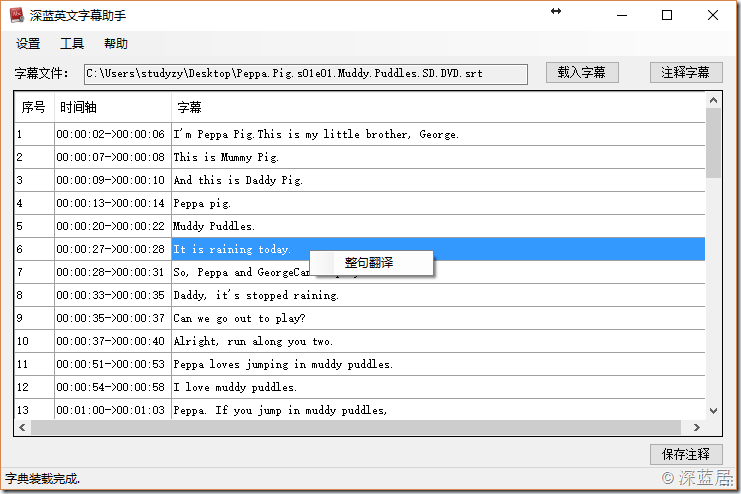The height and width of the screenshot is (494, 741).
Task: Click the vertical scrollbar thumb
Action: [713, 143]
